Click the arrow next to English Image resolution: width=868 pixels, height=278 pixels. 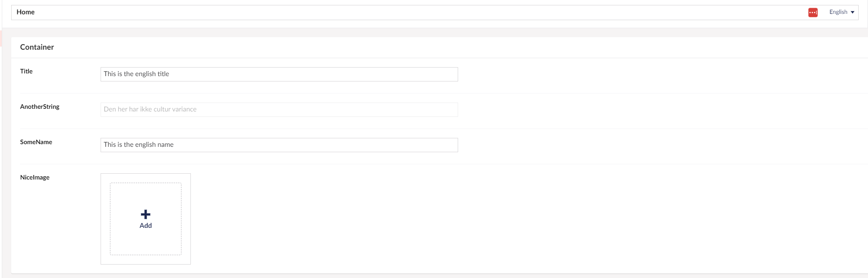point(852,12)
